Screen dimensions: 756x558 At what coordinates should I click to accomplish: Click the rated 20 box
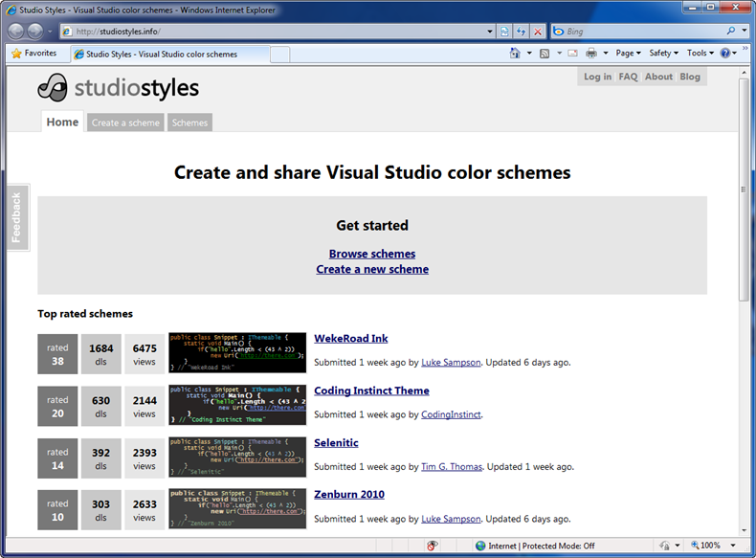point(57,406)
